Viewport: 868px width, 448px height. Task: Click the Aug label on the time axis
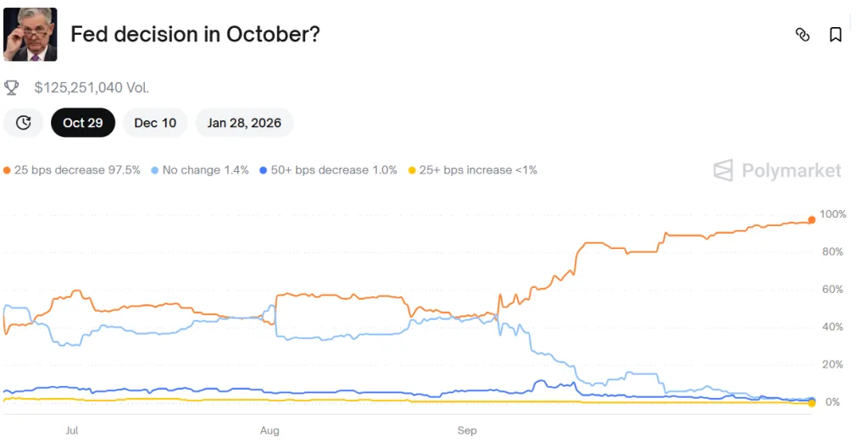pos(270,431)
